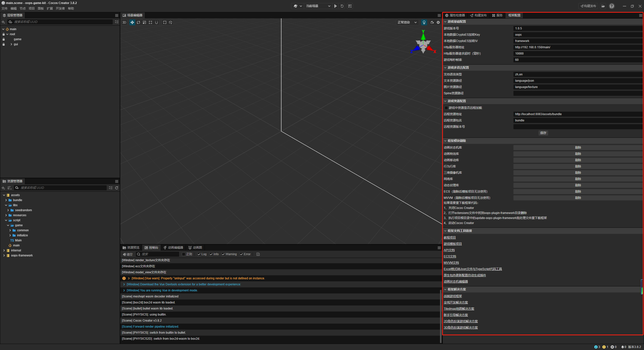Uncheck the Warning log filter
This screenshot has height=350, width=644.
223,254
